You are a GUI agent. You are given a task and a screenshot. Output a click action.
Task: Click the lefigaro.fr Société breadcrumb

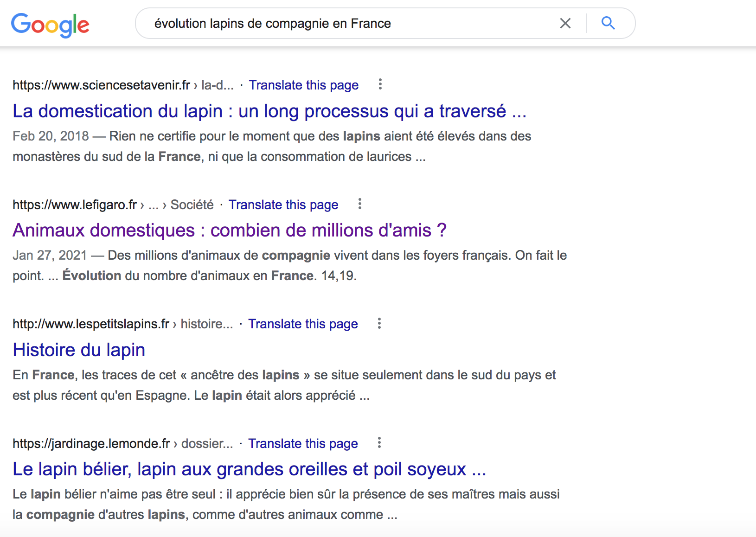pos(192,205)
